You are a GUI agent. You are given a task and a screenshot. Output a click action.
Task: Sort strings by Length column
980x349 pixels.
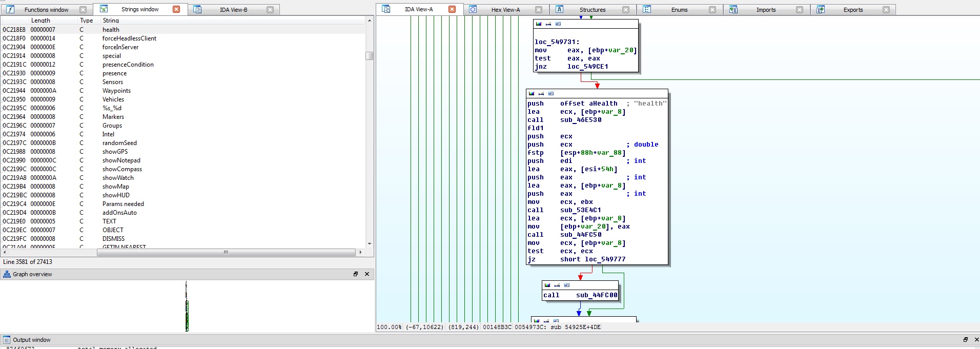(x=40, y=20)
